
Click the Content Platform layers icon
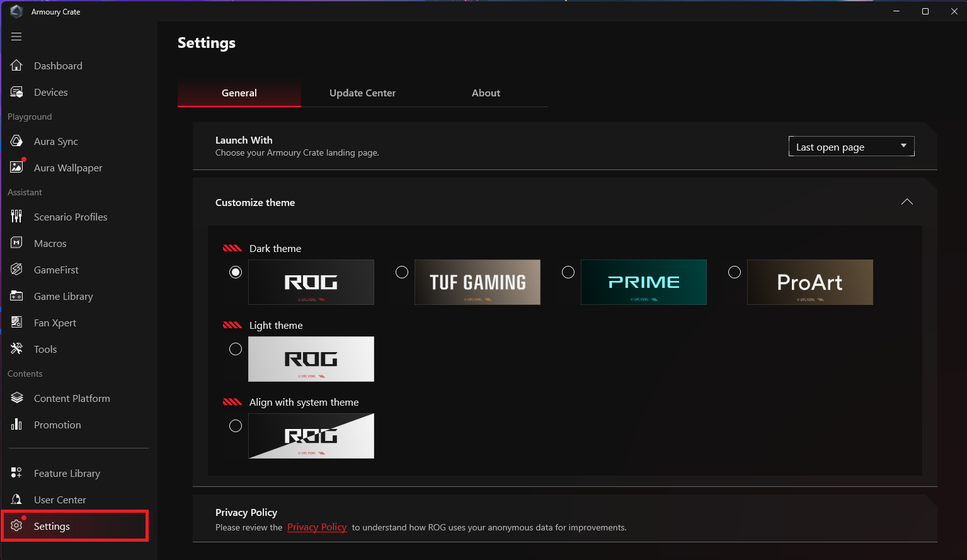point(17,398)
